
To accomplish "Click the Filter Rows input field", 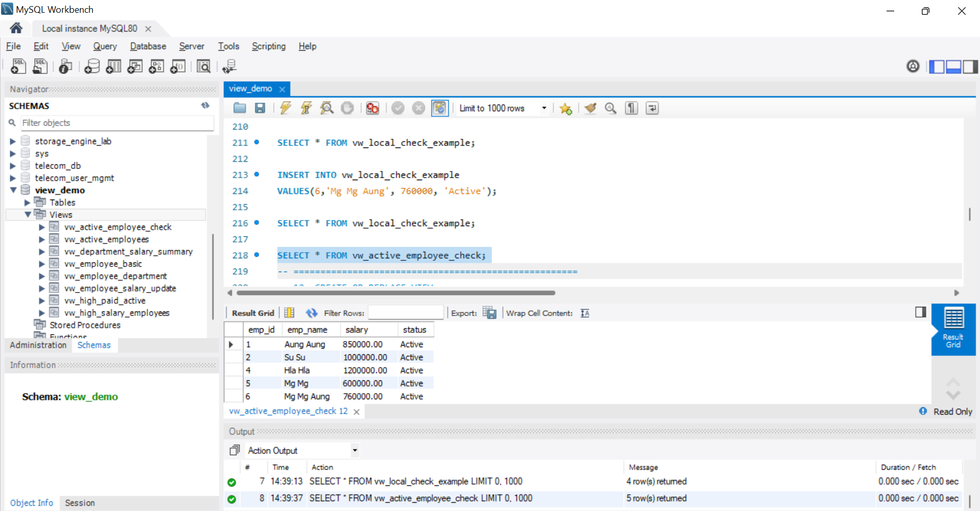I will pos(405,312).
